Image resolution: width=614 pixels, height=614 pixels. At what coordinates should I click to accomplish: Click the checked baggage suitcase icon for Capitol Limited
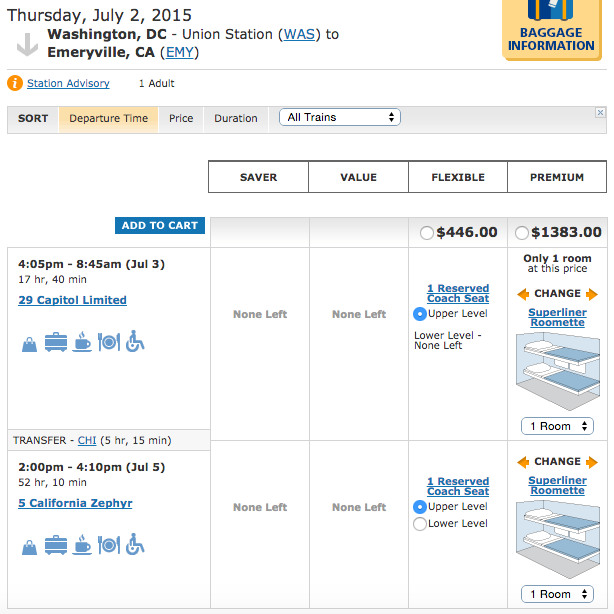pyautogui.click(x=56, y=342)
